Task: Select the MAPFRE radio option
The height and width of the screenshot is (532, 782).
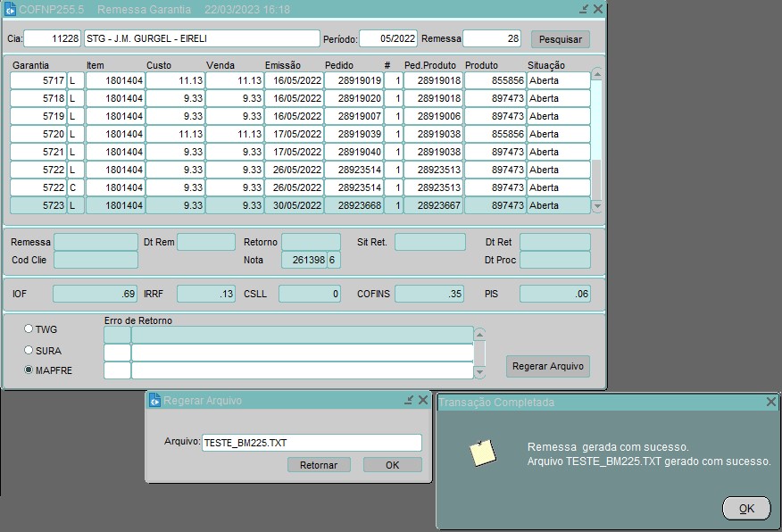Action: click(29, 370)
